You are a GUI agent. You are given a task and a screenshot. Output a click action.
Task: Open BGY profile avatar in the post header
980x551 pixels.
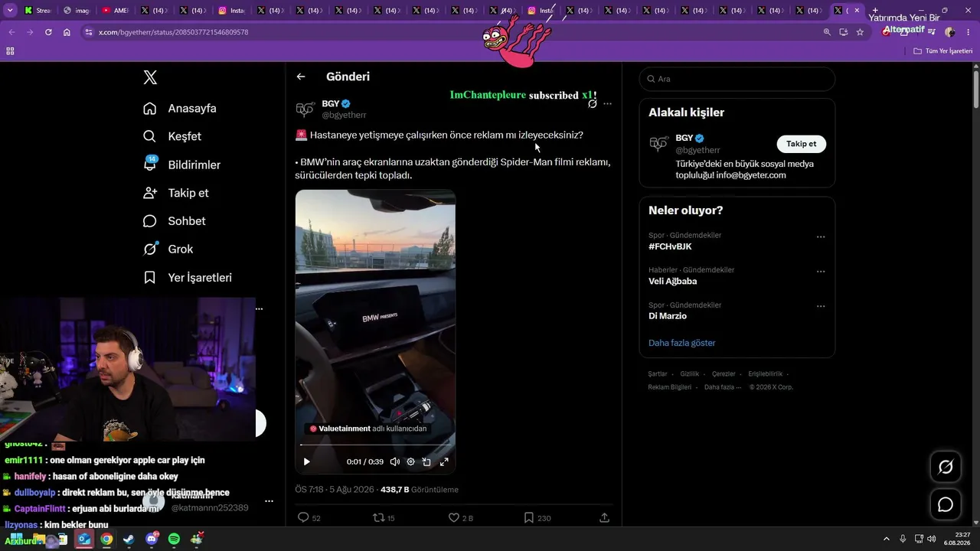coord(305,109)
